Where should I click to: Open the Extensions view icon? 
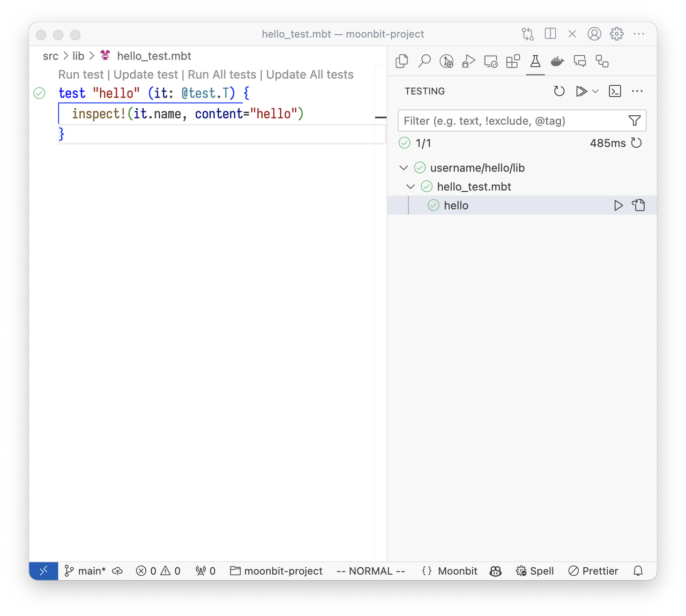[513, 61]
